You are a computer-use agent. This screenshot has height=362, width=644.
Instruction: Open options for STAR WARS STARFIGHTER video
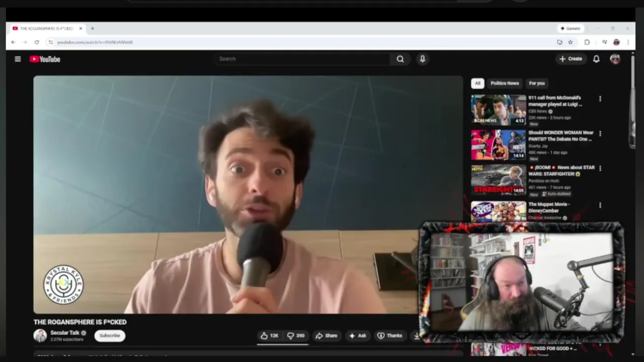tap(600, 168)
